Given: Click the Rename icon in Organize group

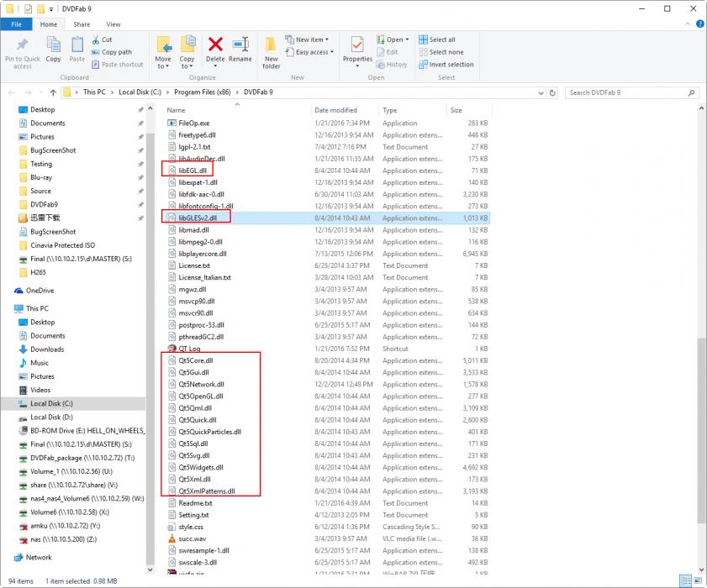Looking at the screenshot, I should click(x=240, y=45).
